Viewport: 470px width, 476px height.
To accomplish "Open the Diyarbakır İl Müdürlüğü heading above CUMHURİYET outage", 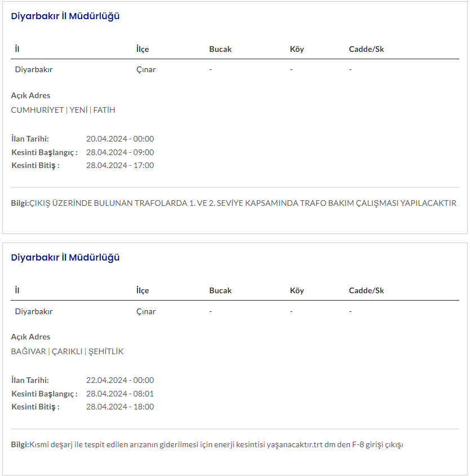I will click(x=65, y=16).
